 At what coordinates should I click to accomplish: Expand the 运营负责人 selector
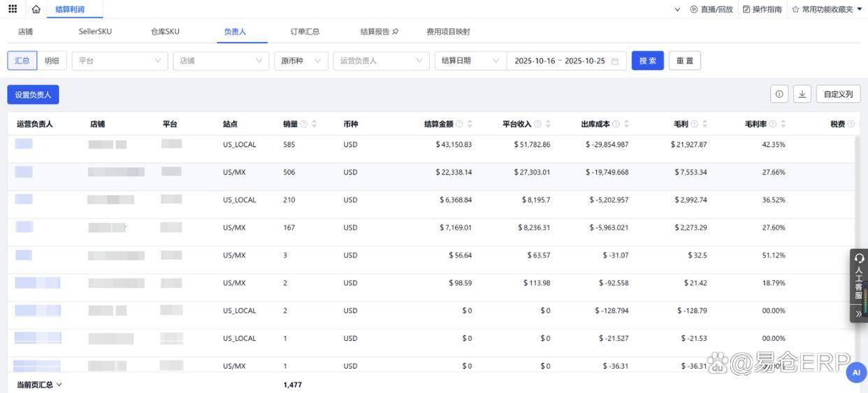[x=381, y=61]
